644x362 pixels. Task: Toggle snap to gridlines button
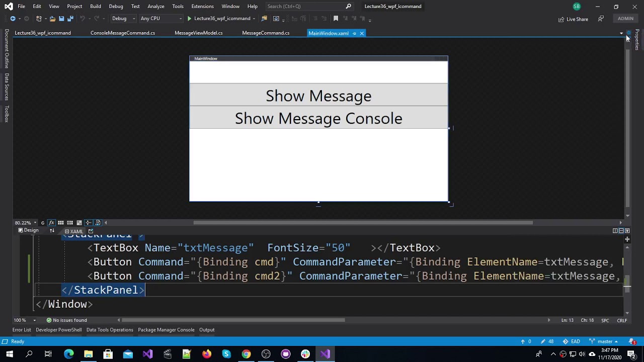pyautogui.click(x=70, y=223)
